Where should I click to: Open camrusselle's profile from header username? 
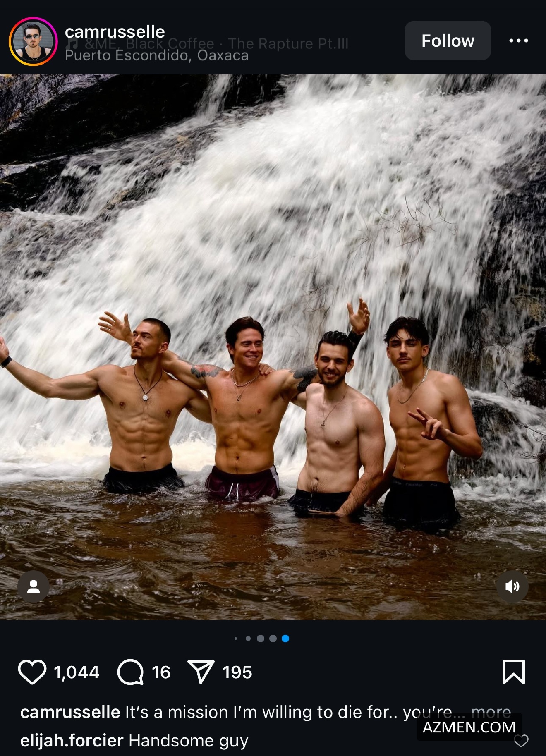115,31
